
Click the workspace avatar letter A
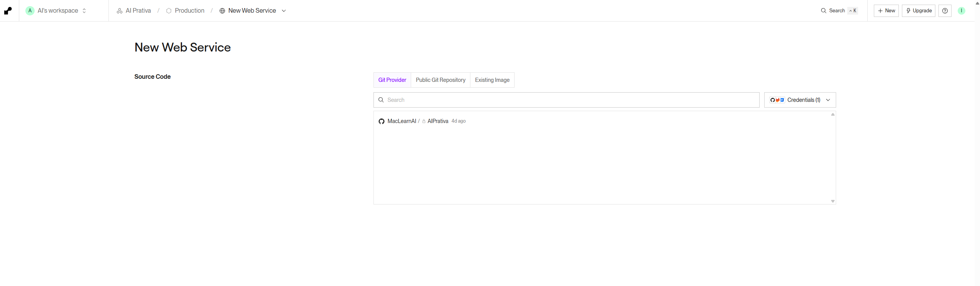pyautogui.click(x=30, y=11)
